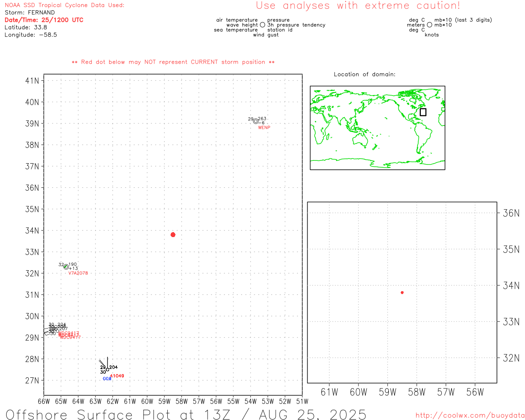The width and height of the screenshot is (525, 420).
Task: Click the 62W longitude label on main map
Action: [x=113, y=401]
